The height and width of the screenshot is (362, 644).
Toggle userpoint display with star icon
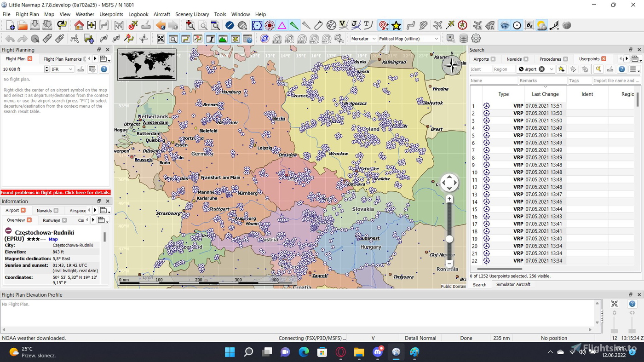point(396,25)
